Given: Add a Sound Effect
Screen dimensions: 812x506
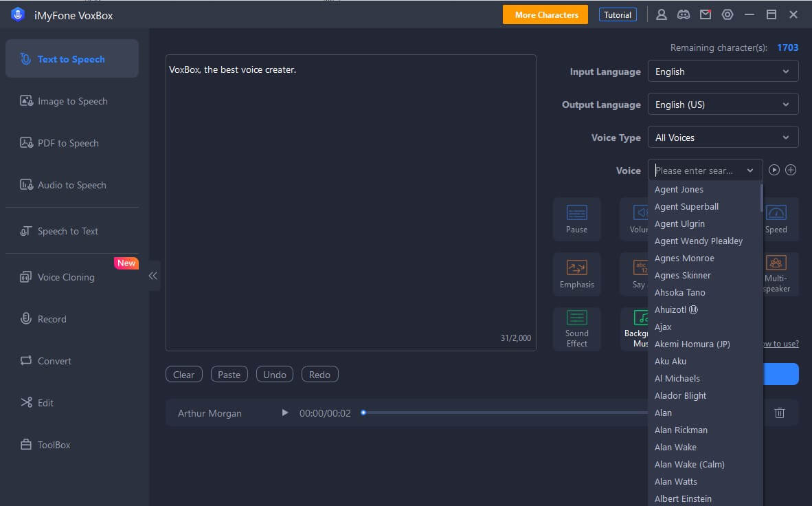Looking at the screenshot, I should [x=577, y=329].
